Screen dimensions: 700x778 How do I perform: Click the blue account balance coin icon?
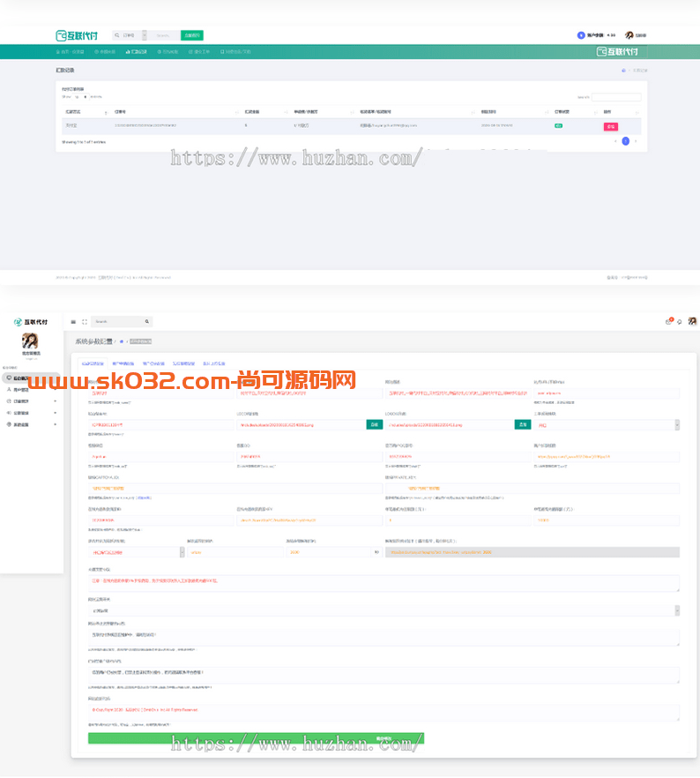tap(581, 35)
